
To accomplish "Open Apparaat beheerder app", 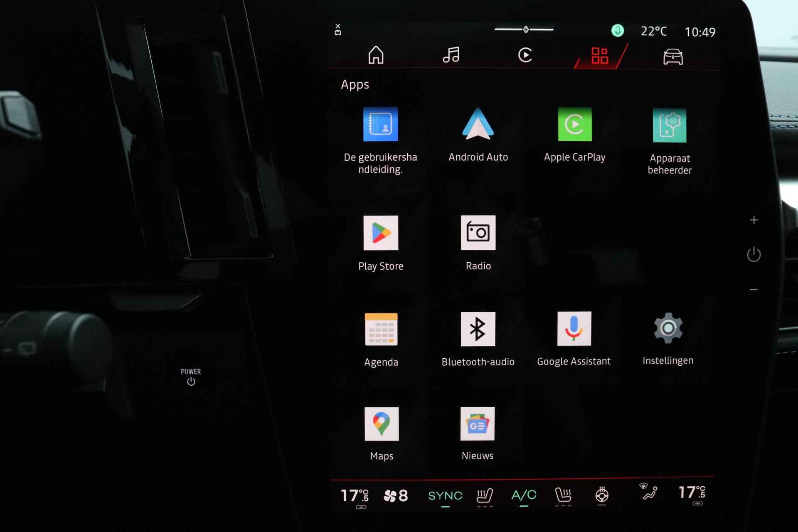I will click(x=670, y=126).
